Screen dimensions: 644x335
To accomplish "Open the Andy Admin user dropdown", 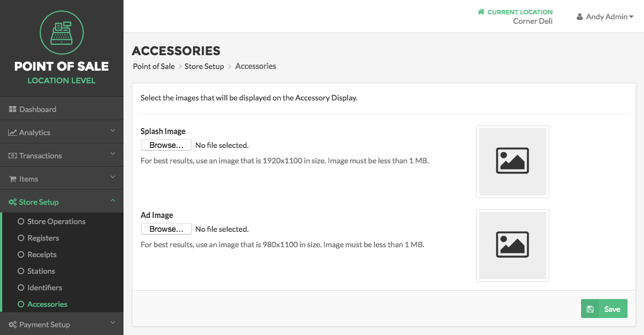I will [605, 17].
